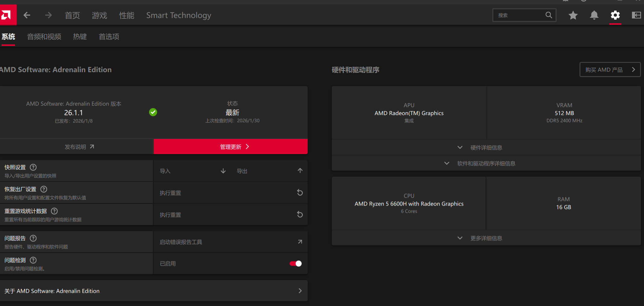Select the 系统 tab
Screen dimensions: 644x306
click(8, 37)
